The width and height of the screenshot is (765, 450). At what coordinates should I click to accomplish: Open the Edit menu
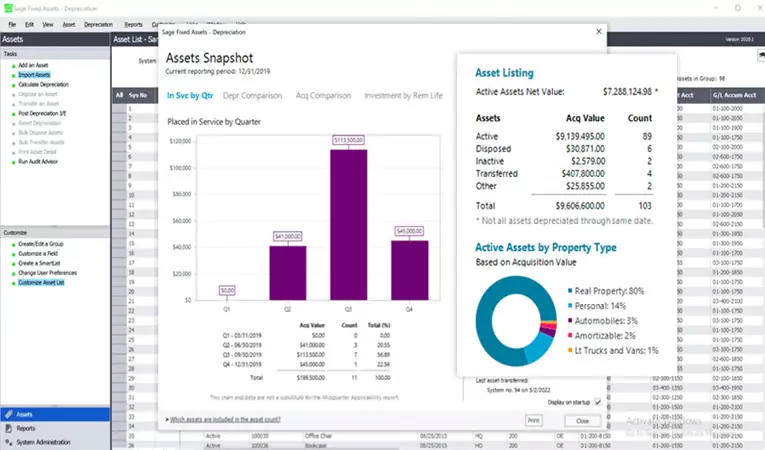pyautogui.click(x=30, y=24)
